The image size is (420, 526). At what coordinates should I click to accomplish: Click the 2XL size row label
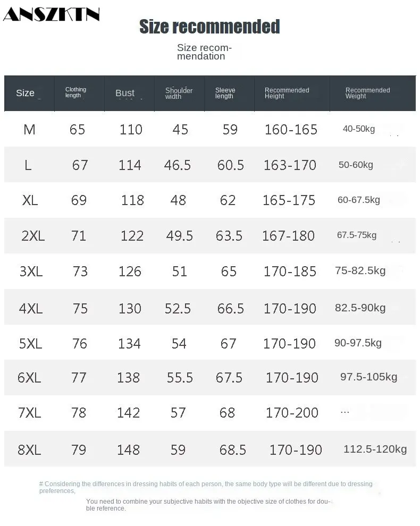[x=33, y=236]
